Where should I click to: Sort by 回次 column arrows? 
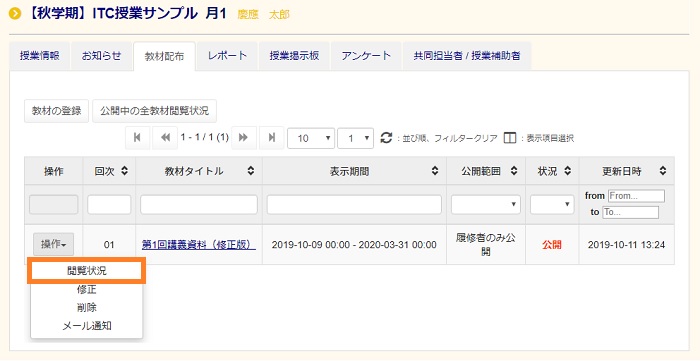[x=125, y=171]
